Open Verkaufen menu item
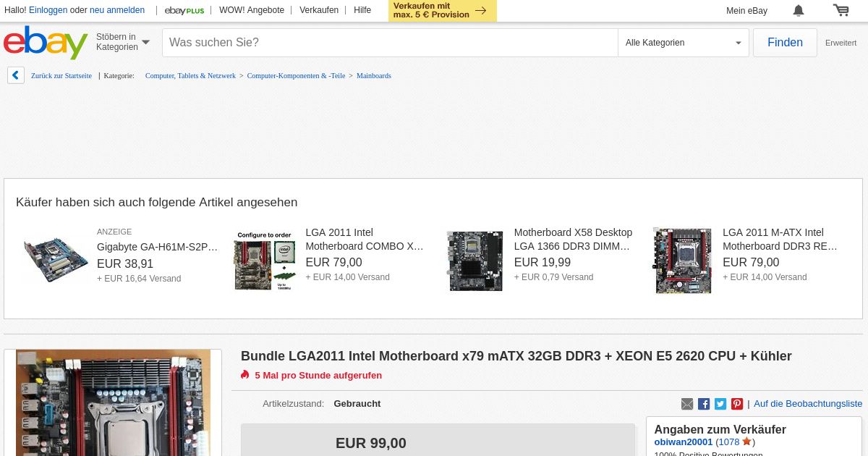 319,10
